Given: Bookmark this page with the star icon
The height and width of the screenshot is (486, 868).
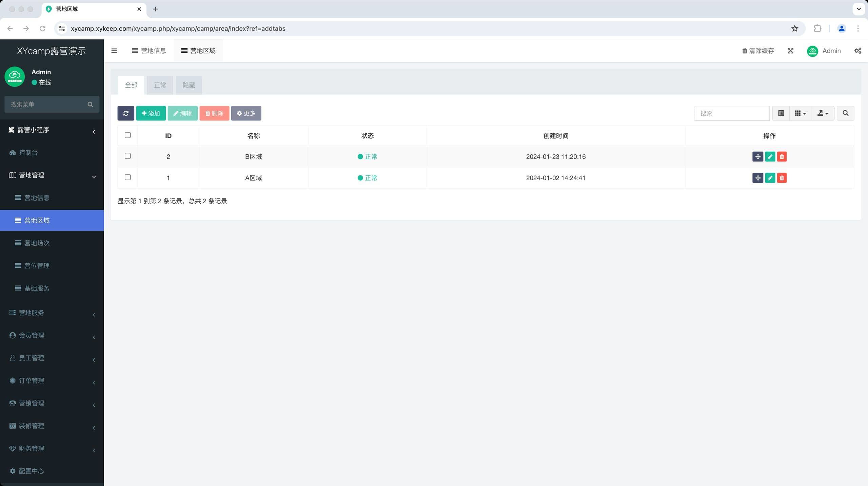Looking at the screenshot, I should coord(794,29).
